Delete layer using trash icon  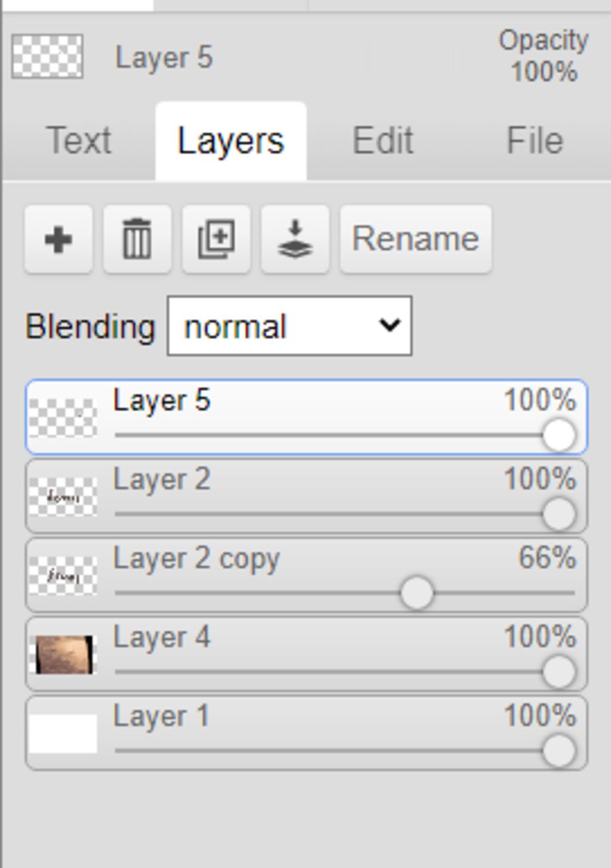(137, 239)
